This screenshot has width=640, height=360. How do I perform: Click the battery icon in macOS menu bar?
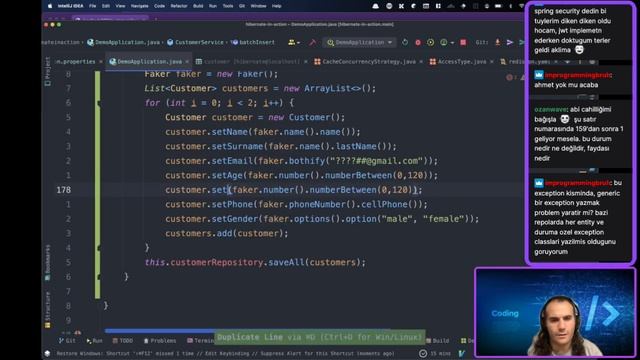point(498,6)
